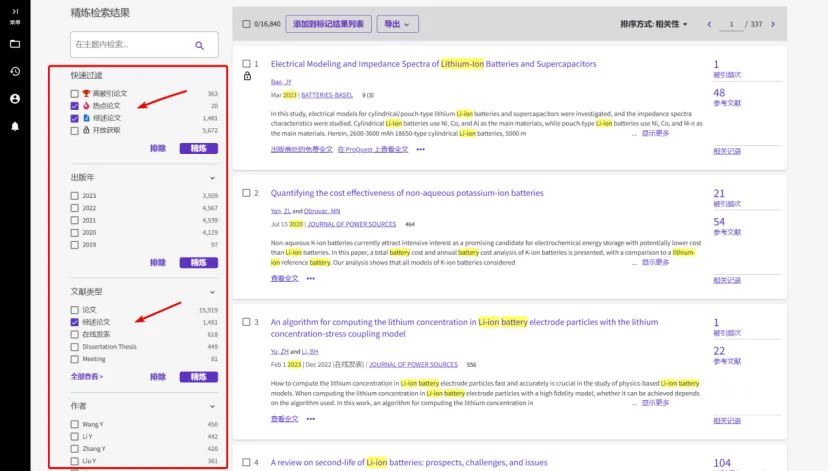Go to previous results page arrow
Image resolution: width=829 pixels, height=471 pixels.
tap(709, 24)
